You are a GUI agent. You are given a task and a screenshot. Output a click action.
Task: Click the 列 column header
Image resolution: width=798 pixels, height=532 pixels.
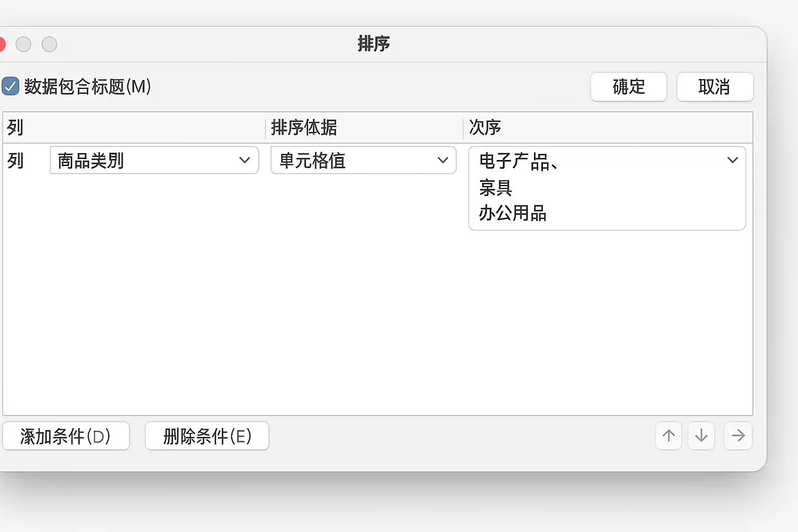15,127
